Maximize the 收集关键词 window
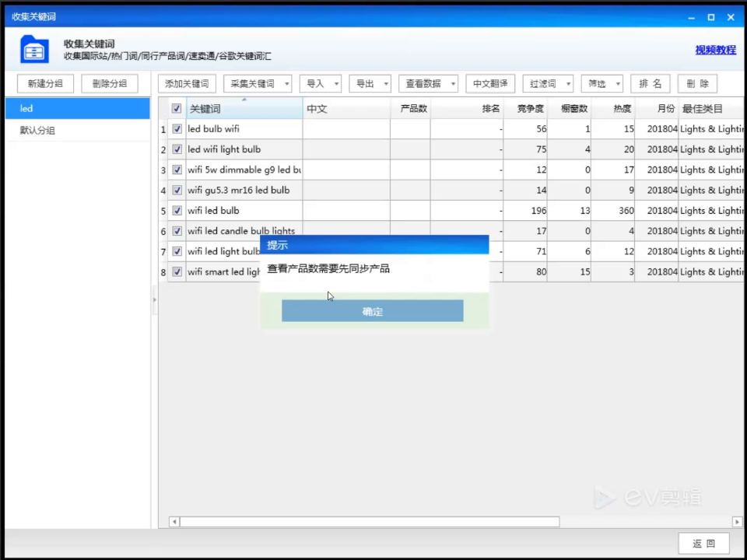Viewport: 747px width, 560px height. [x=710, y=17]
